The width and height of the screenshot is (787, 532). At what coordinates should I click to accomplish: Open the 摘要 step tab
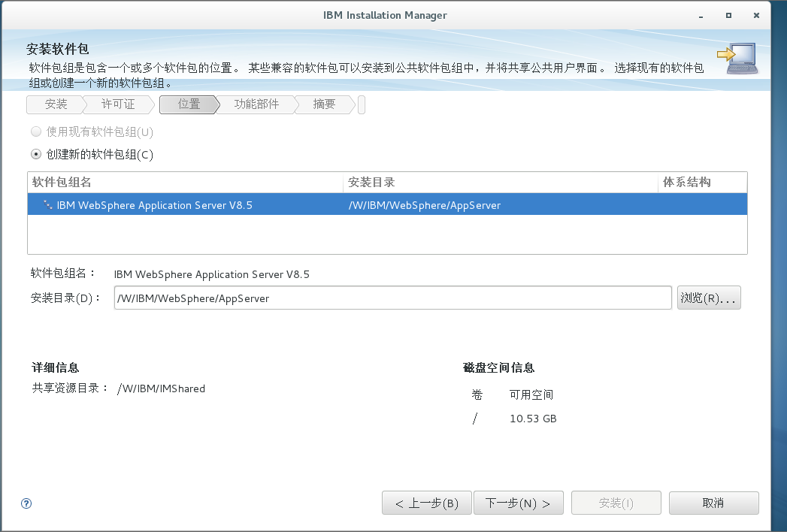click(325, 104)
